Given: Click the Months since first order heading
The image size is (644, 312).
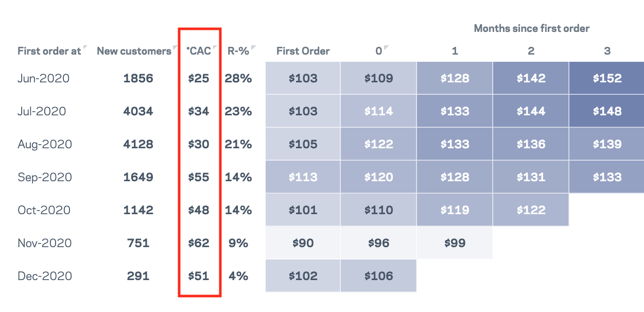Looking at the screenshot, I should [x=531, y=28].
